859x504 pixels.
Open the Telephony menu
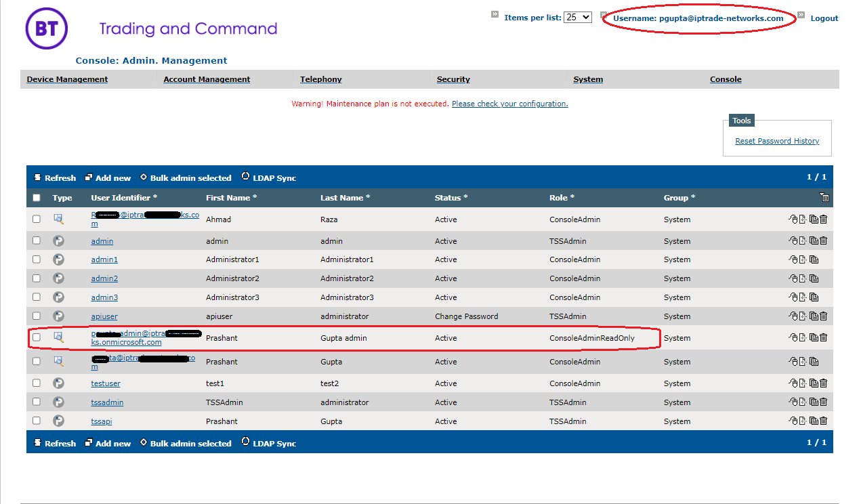(x=321, y=79)
